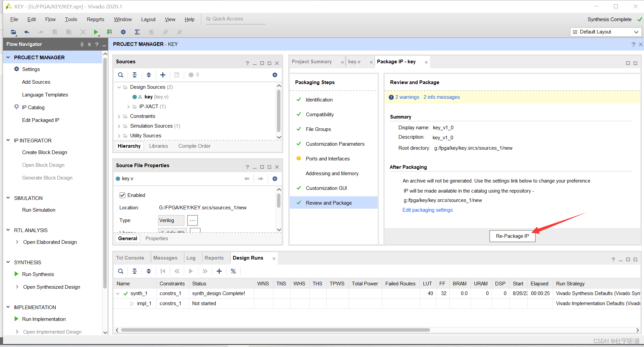Open the File menu
The height and width of the screenshot is (347, 644).
14,19
